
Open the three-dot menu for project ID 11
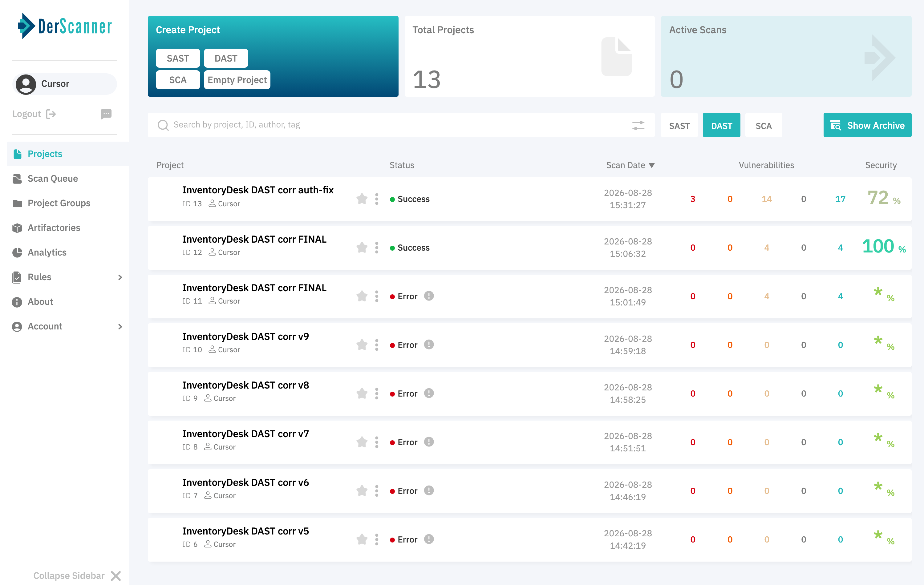376,296
